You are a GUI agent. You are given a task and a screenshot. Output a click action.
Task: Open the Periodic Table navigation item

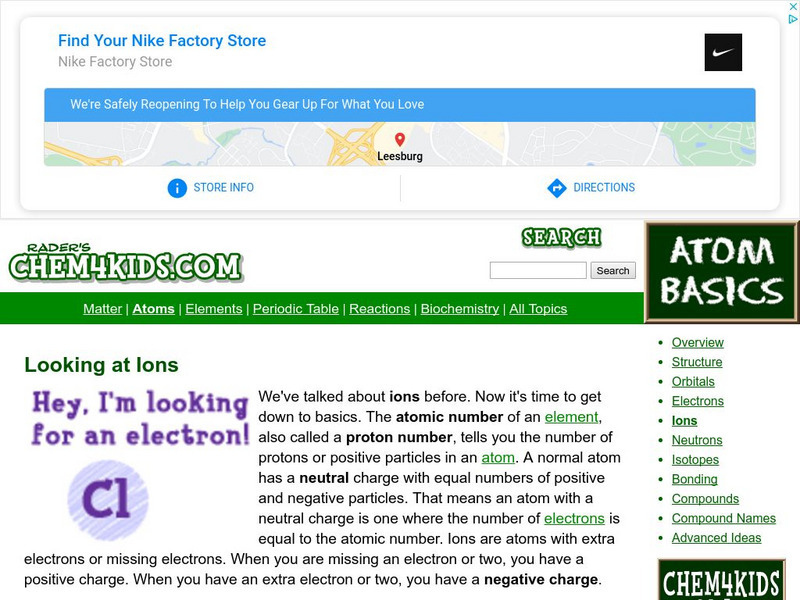[x=296, y=309]
